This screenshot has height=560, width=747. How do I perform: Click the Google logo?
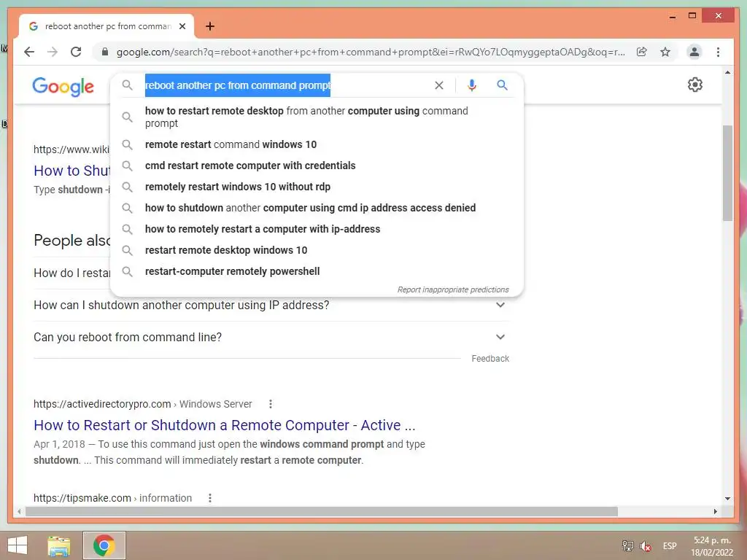pos(63,87)
